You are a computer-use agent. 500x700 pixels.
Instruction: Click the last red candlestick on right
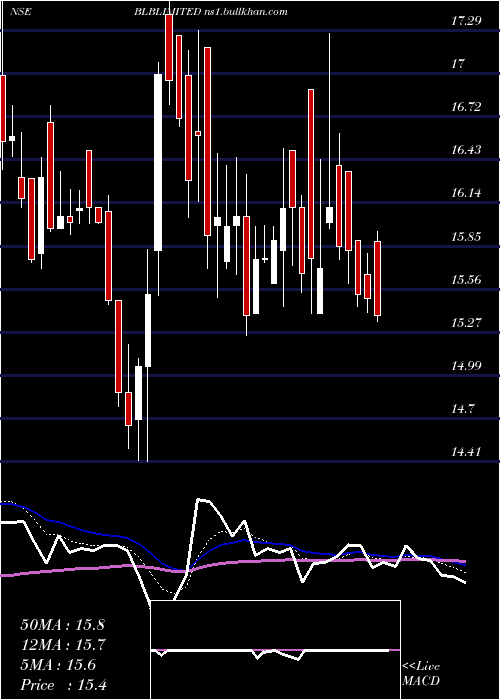coord(377,278)
